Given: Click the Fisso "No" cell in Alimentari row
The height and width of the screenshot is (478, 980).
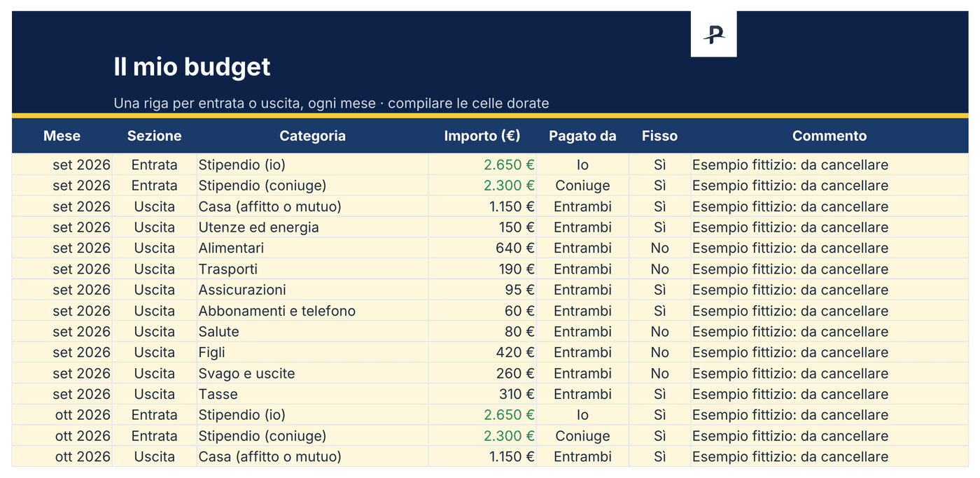Looking at the screenshot, I should 659,248.
